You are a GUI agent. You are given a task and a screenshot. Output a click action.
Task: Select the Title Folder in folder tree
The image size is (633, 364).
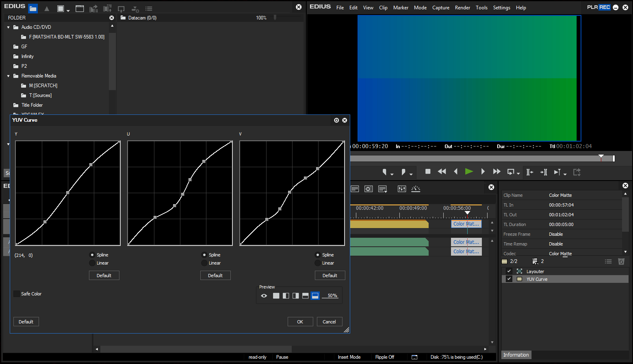32,105
